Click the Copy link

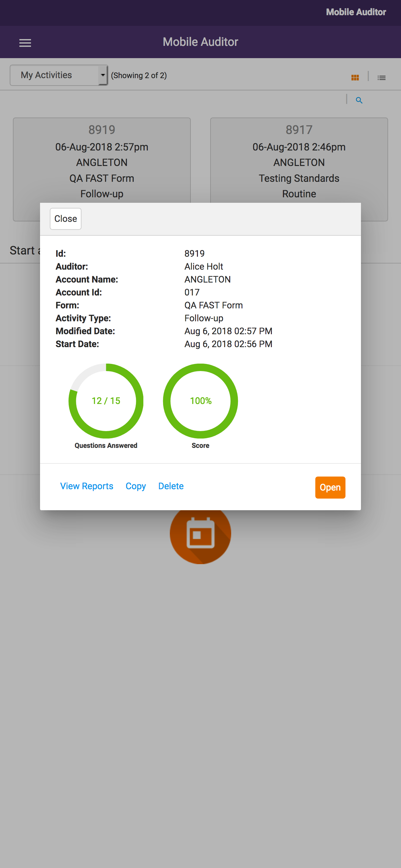pos(136,486)
